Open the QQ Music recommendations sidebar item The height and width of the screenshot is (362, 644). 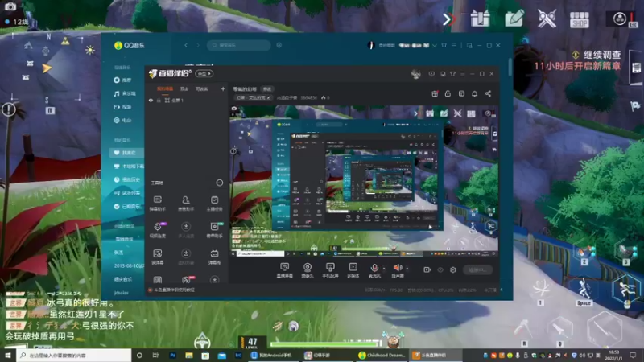(123, 80)
